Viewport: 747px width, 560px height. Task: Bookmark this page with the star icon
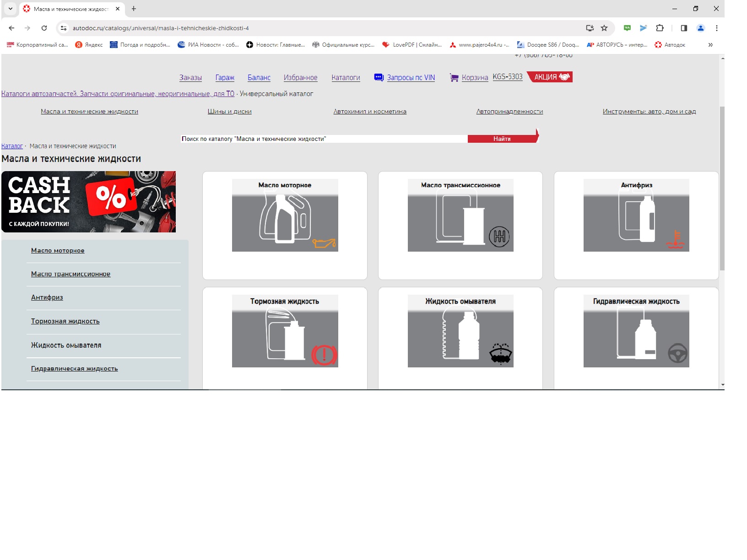(x=604, y=28)
